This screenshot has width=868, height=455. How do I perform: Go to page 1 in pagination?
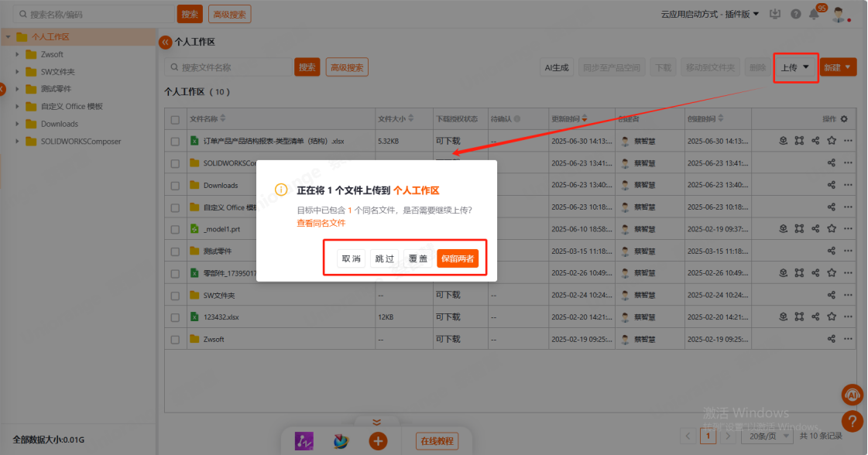pyautogui.click(x=708, y=436)
